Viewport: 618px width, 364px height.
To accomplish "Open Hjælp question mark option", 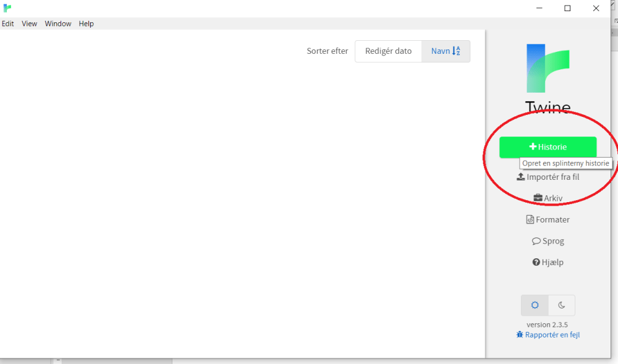I will 548,262.
